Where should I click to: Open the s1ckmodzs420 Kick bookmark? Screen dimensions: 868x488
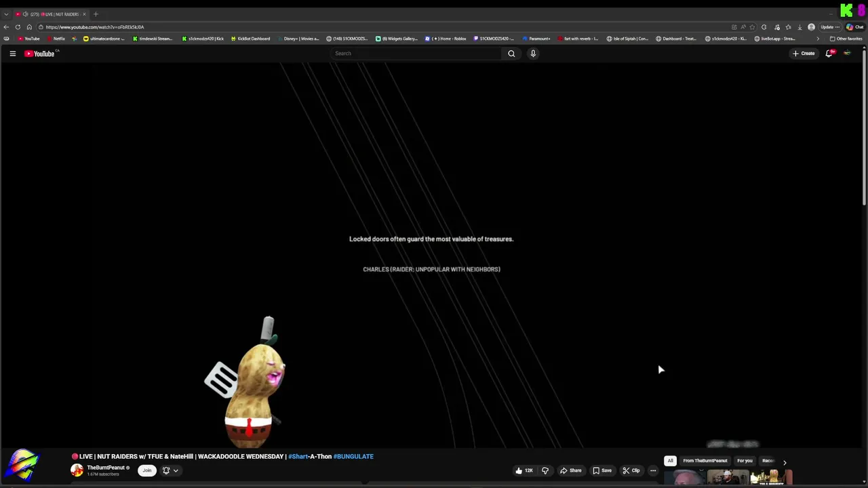point(203,39)
